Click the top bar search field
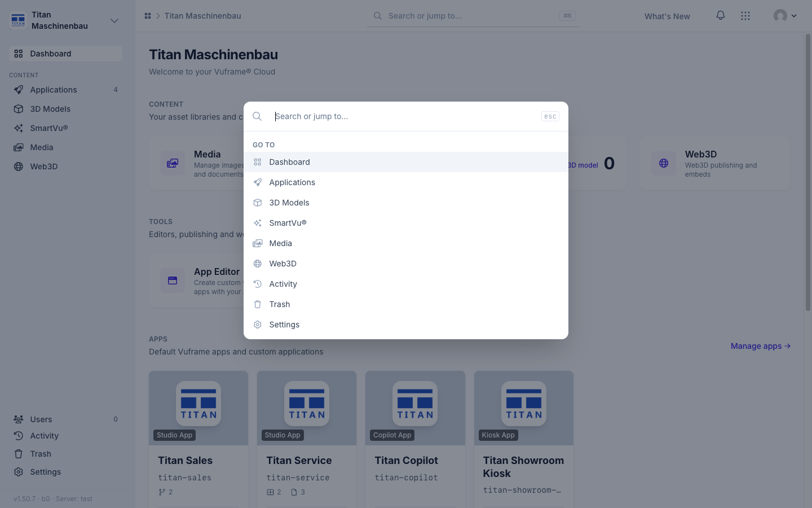 tap(474, 16)
